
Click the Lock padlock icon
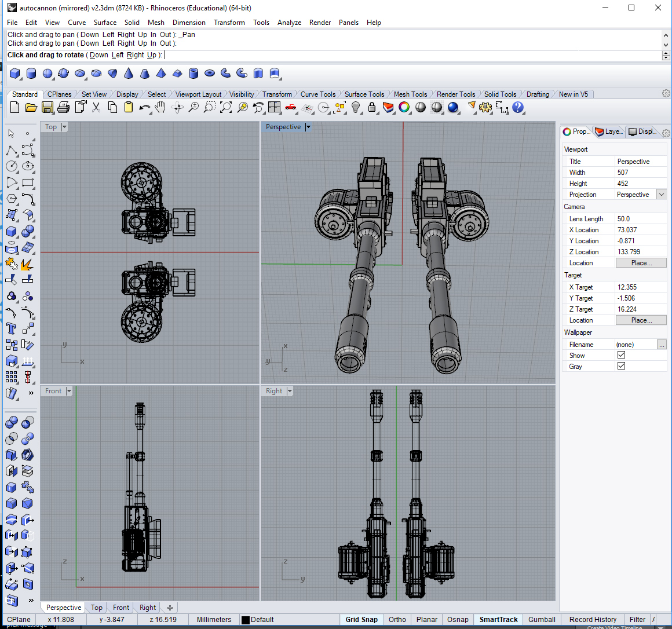372,108
